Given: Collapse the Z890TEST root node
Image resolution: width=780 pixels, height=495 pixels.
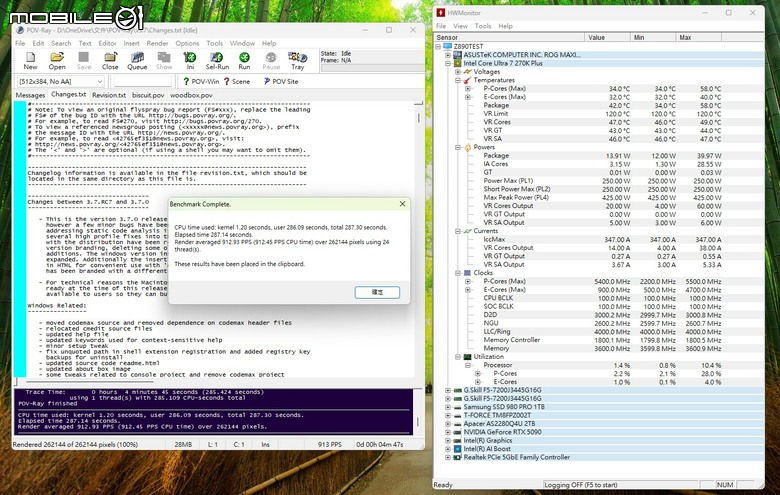Looking at the screenshot, I should point(438,46).
